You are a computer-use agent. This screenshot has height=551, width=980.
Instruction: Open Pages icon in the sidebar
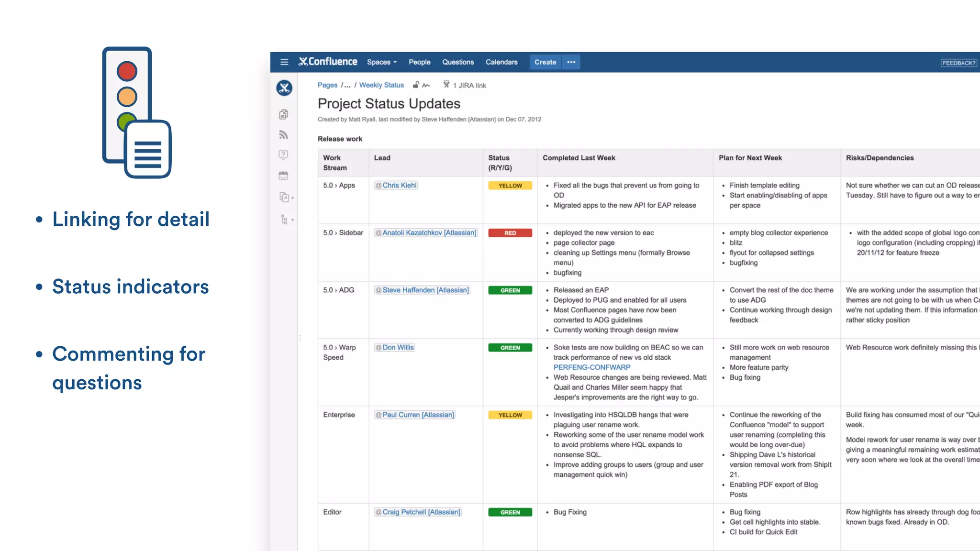(x=284, y=114)
